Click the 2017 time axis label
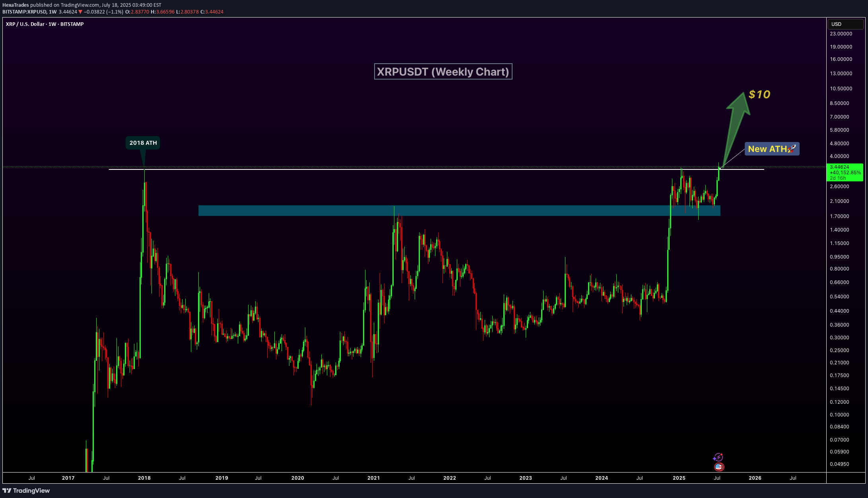Viewport: 868px width, 498px height. point(68,478)
